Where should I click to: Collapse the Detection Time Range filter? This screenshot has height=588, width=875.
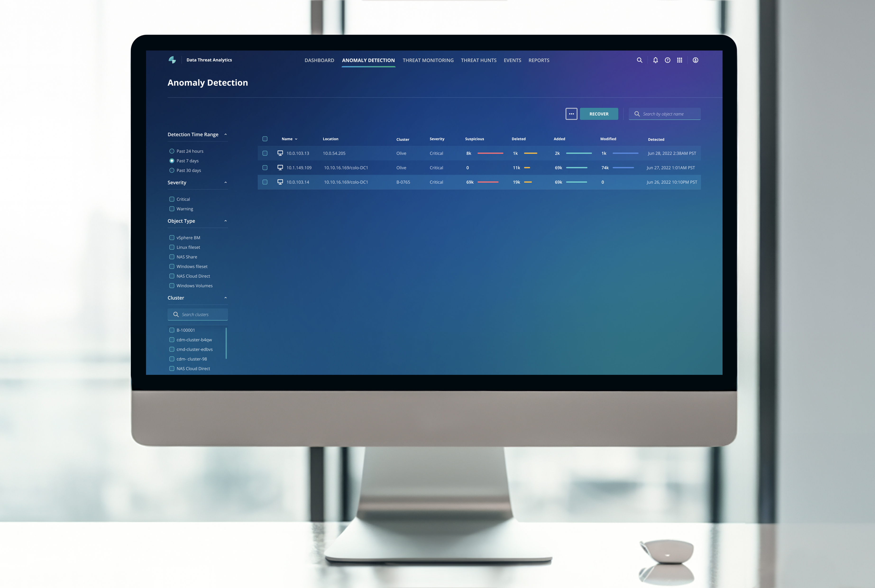(226, 134)
